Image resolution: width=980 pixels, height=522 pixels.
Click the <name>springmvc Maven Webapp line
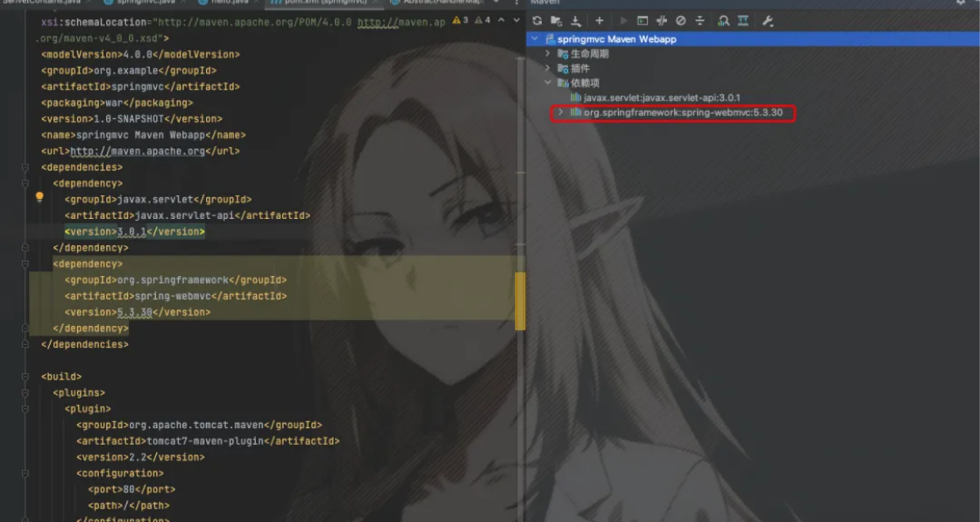tap(144, 135)
